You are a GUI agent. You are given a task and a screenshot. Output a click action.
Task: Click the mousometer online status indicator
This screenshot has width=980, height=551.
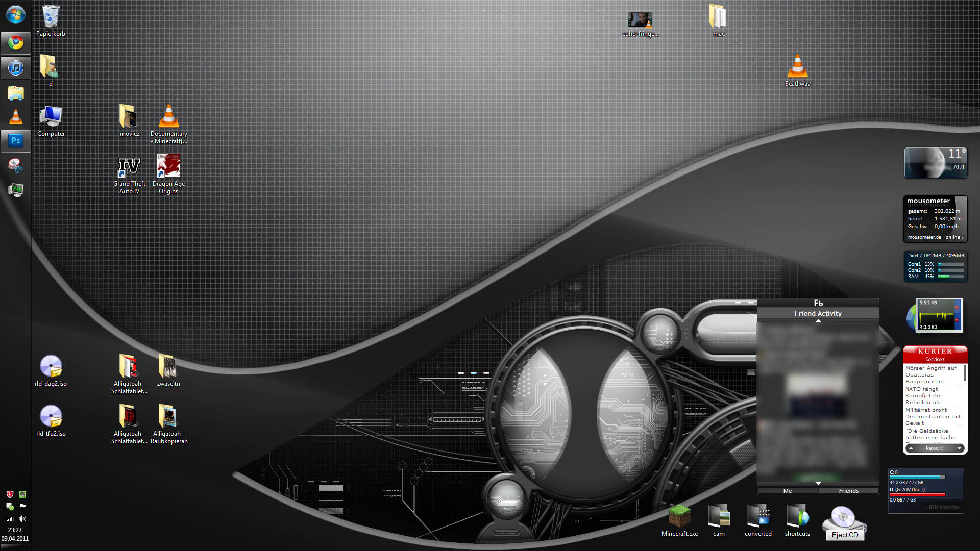(954, 237)
